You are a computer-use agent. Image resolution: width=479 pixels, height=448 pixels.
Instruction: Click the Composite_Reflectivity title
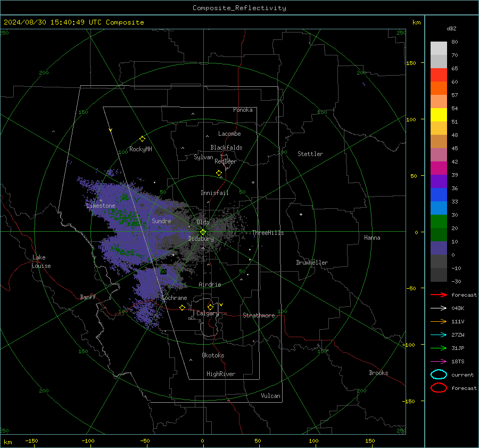tap(239, 8)
